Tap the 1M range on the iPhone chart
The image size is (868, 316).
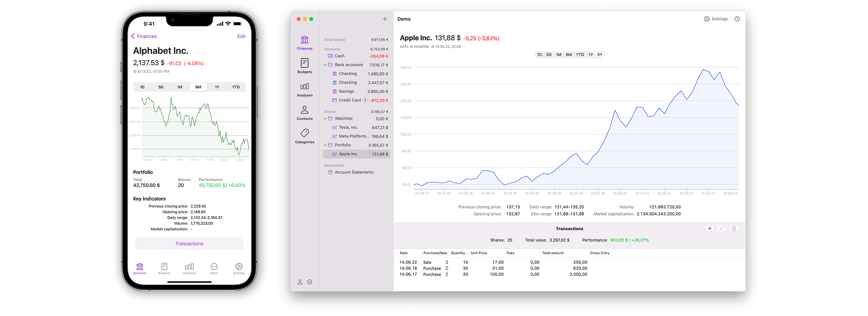click(180, 87)
